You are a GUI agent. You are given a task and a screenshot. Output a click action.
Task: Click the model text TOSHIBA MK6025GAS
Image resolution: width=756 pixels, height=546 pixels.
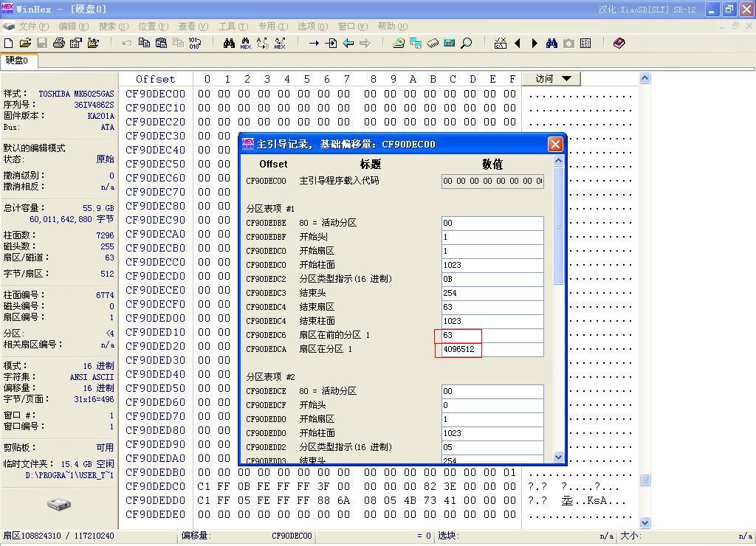point(76,94)
